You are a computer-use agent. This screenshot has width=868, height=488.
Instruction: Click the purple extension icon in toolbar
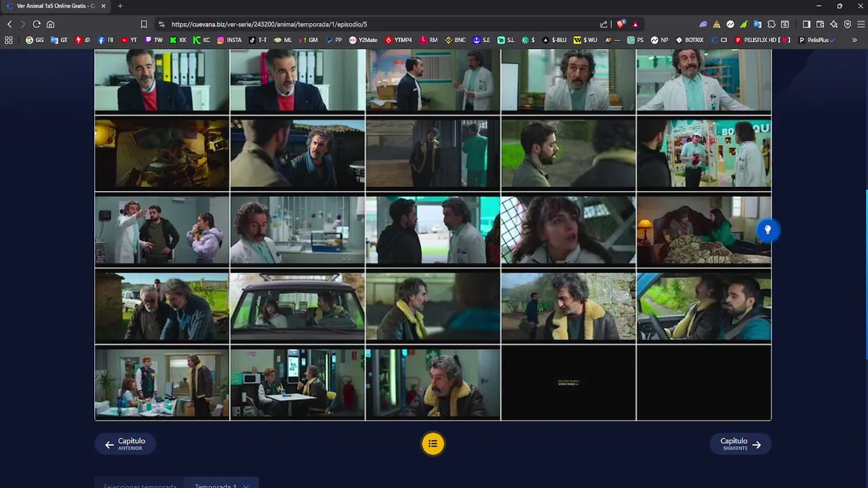(703, 24)
